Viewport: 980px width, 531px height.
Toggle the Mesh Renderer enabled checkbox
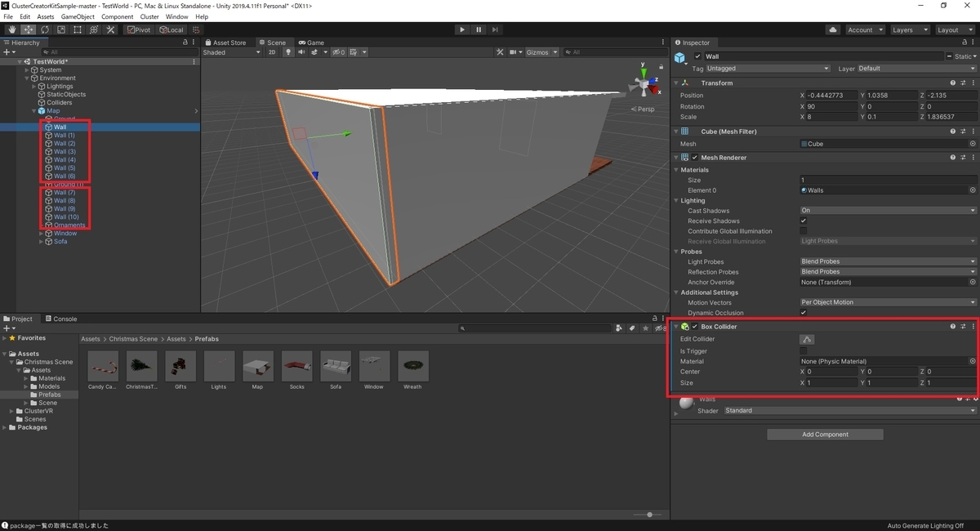pos(695,158)
